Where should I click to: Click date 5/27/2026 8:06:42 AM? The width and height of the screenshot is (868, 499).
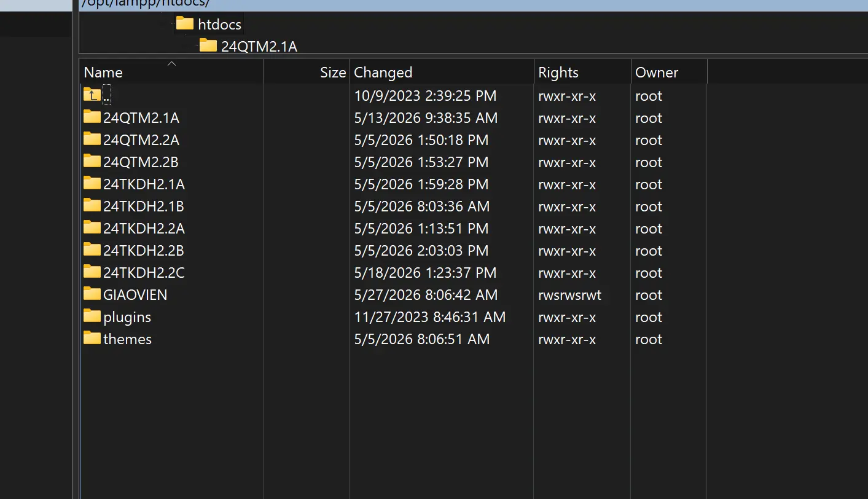coord(426,295)
